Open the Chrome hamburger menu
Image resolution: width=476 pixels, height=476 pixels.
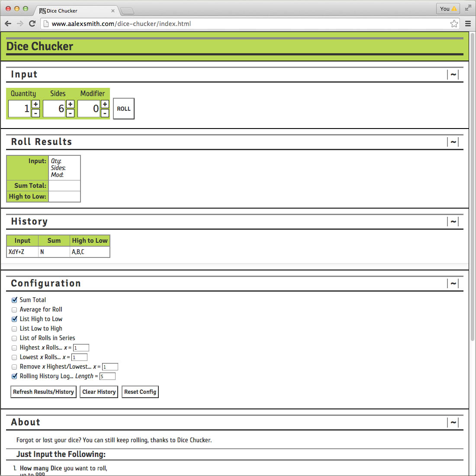point(468,24)
